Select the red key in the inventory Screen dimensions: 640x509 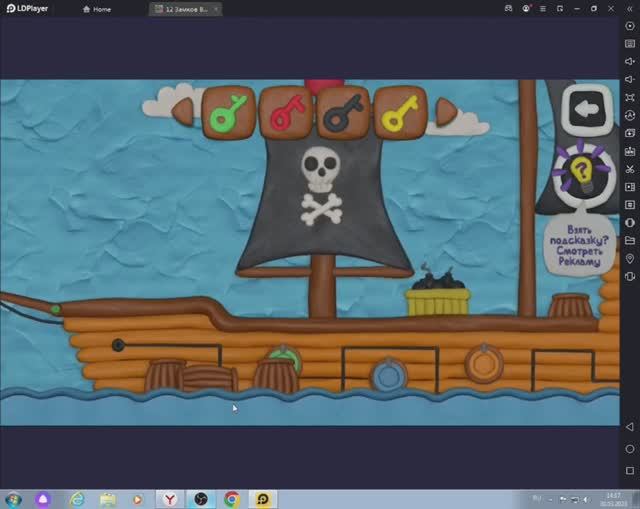(287, 113)
